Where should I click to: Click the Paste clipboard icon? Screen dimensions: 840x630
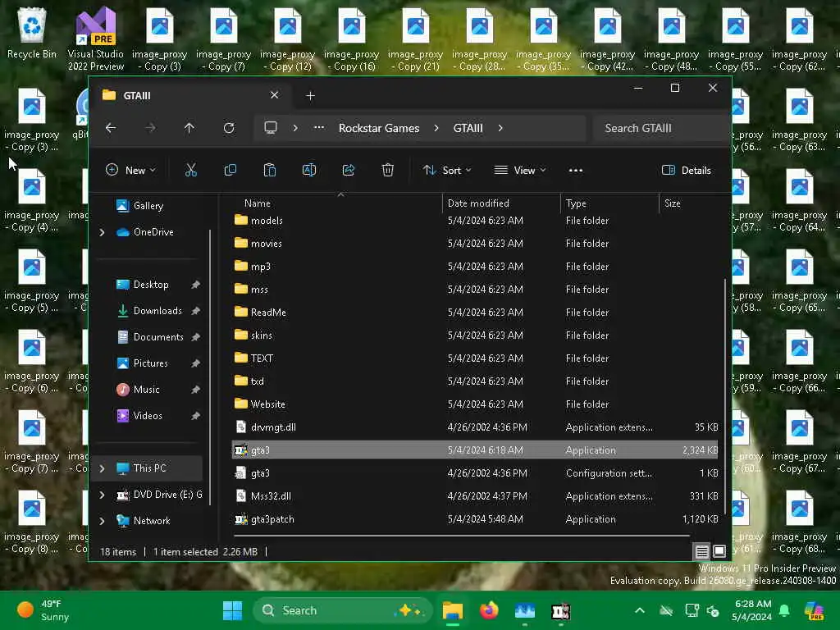coord(269,171)
